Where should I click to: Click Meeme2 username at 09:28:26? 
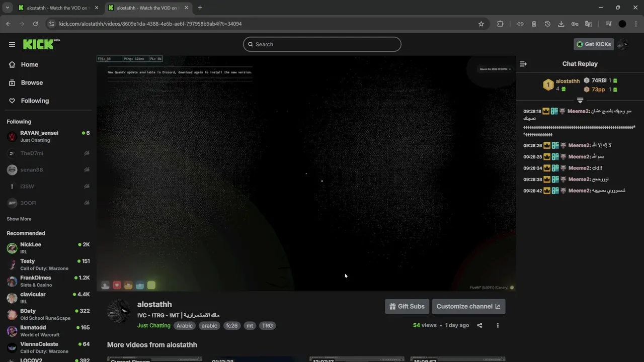[579, 145]
